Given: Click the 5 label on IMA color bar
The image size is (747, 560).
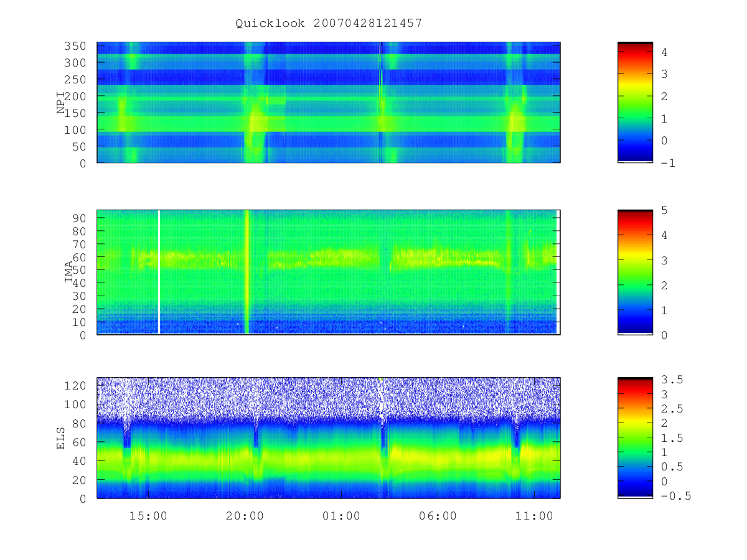Looking at the screenshot, I should [x=665, y=210].
